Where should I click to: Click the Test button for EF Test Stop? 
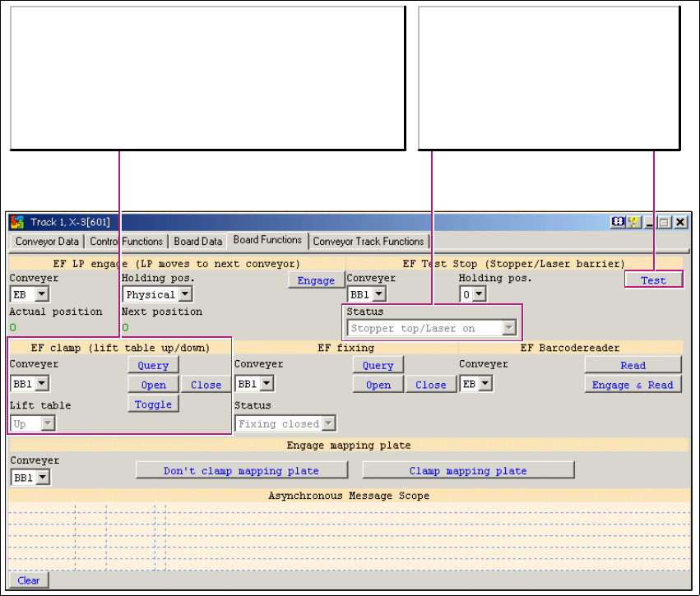[653, 280]
